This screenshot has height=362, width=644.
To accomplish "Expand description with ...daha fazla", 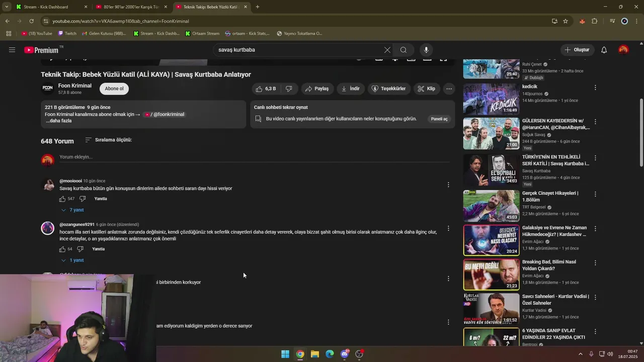I will (x=59, y=121).
